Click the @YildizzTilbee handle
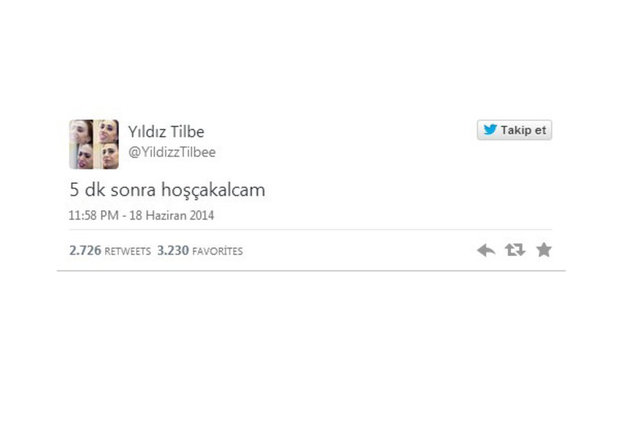Viewport: 640px width, 423px height. (172, 152)
